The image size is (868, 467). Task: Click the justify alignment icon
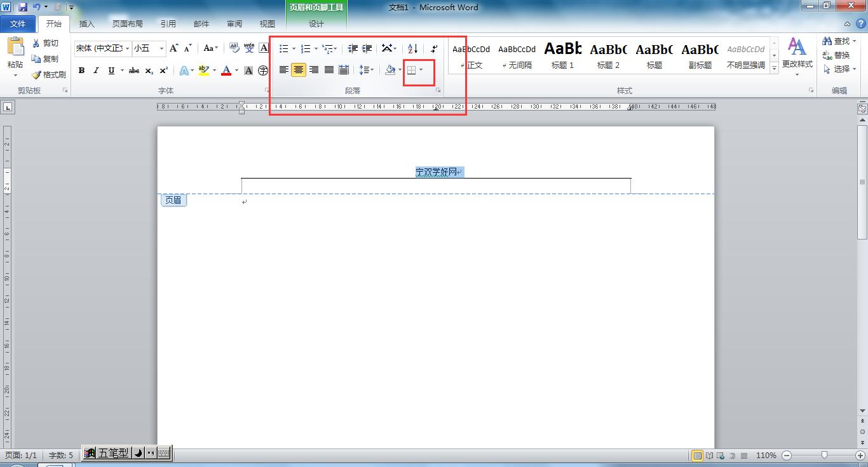coord(329,70)
